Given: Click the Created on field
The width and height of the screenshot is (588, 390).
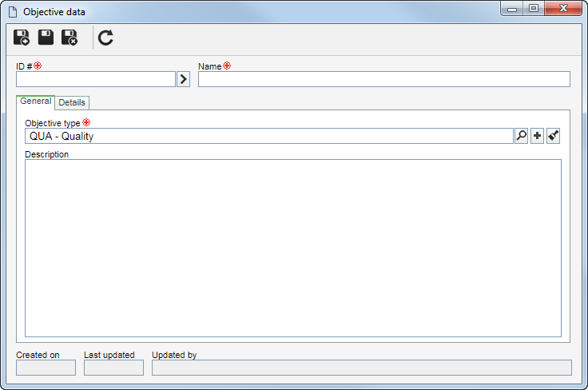Looking at the screenshot, I should [x=46, y=368].
